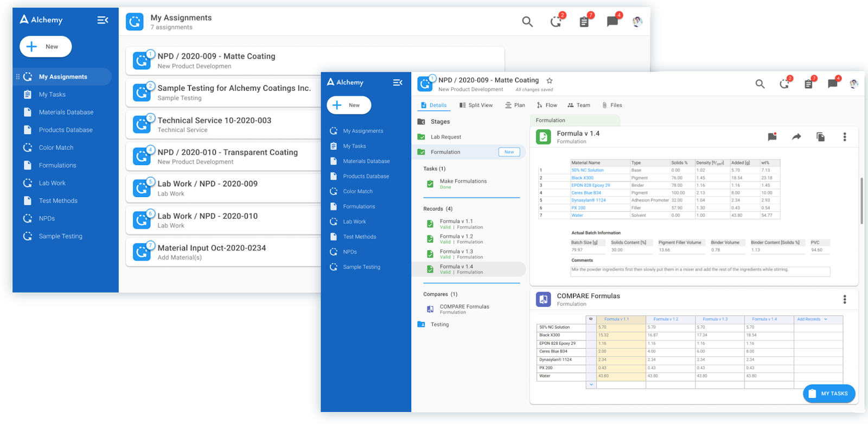The width and height of the screenshot is (868, 429).
Task: Expand the chevron below the compare table eye column
Action: pos(591,384)
